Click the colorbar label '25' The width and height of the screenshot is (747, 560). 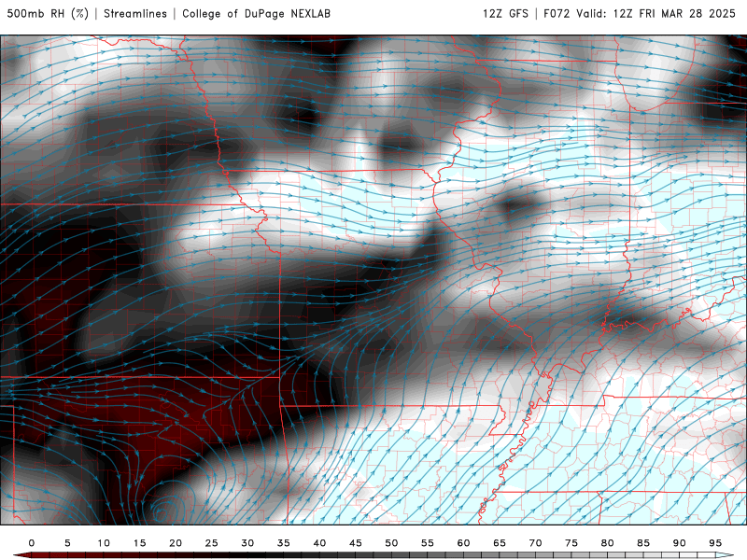(x=212, y=543)
